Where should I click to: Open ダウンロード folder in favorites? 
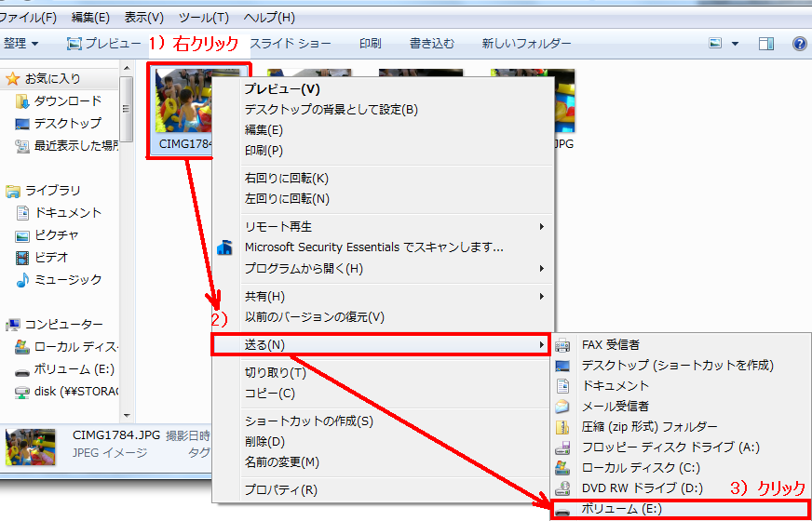coord(67,101)
